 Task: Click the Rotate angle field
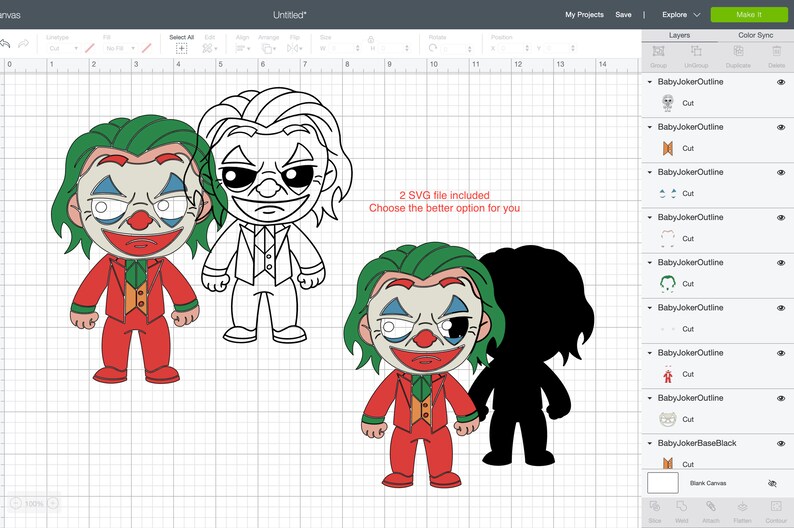[x=457, y=49]
